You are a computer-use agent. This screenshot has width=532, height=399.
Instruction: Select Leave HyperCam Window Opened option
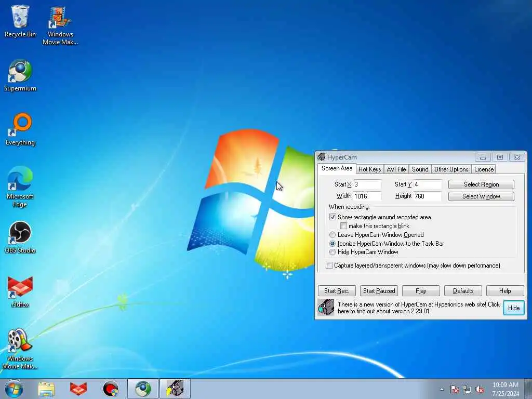point(332,235)
